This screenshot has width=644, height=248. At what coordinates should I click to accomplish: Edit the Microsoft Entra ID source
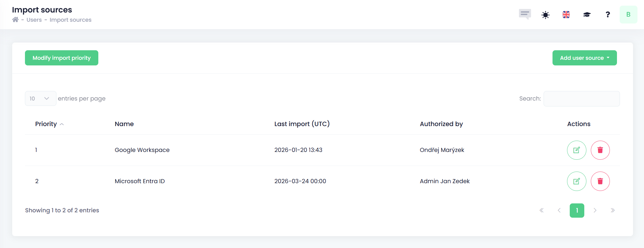pos(577,181)
